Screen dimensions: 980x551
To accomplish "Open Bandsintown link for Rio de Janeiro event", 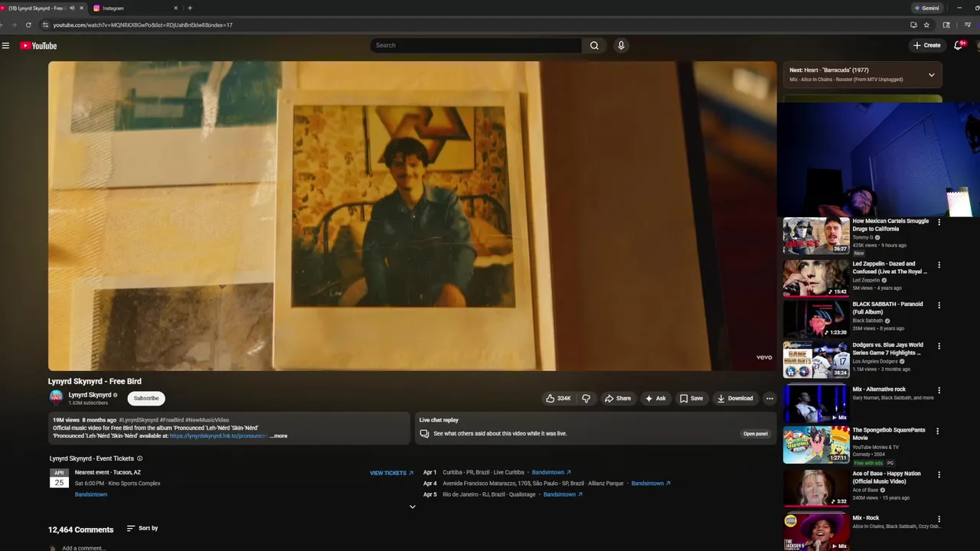I will click(563, 494).
